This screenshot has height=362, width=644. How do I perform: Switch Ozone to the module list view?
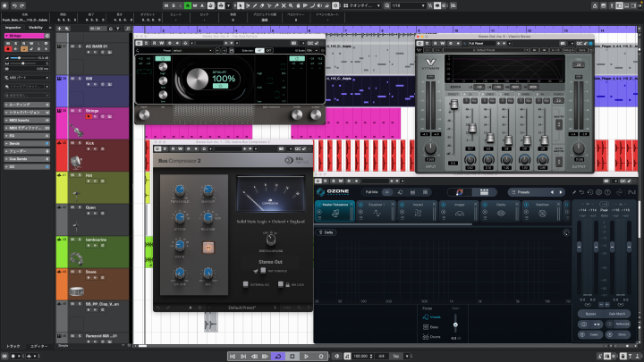[x=484, y=192]
